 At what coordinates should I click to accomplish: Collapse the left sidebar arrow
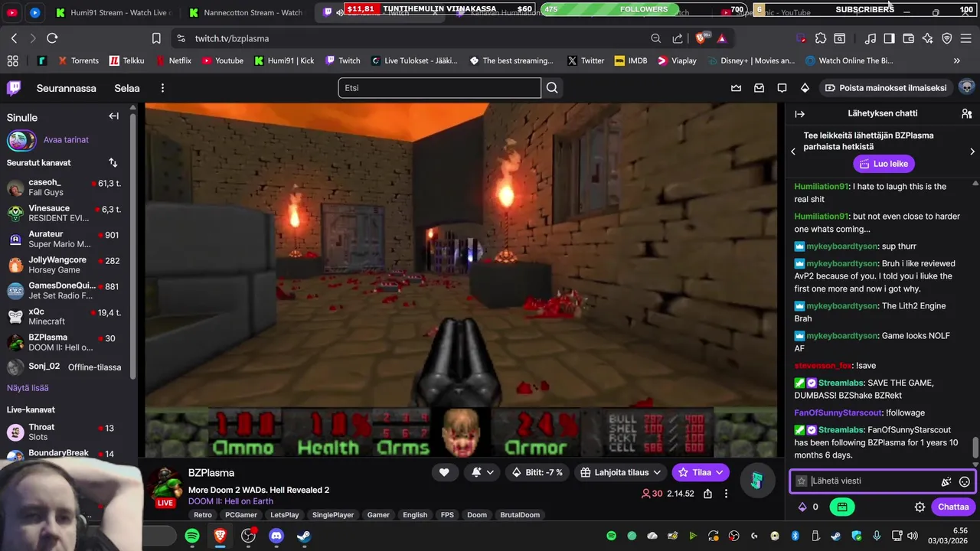[113, 116]
